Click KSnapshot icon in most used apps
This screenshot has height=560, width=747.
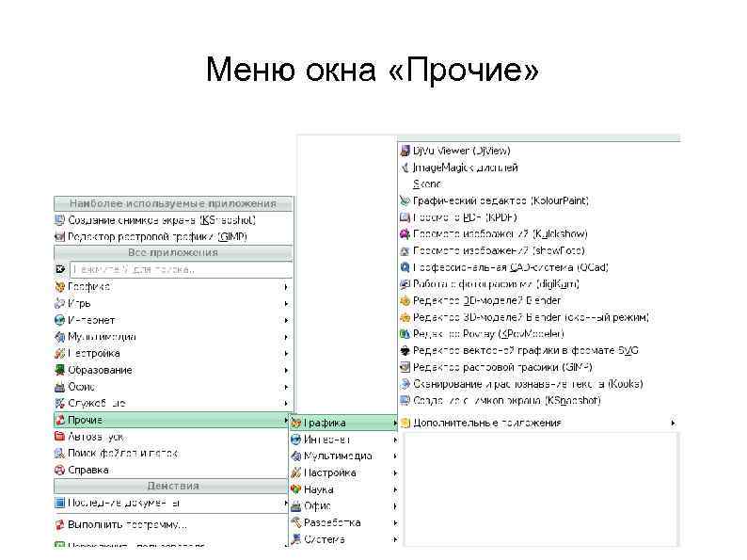tap(59, 220)
